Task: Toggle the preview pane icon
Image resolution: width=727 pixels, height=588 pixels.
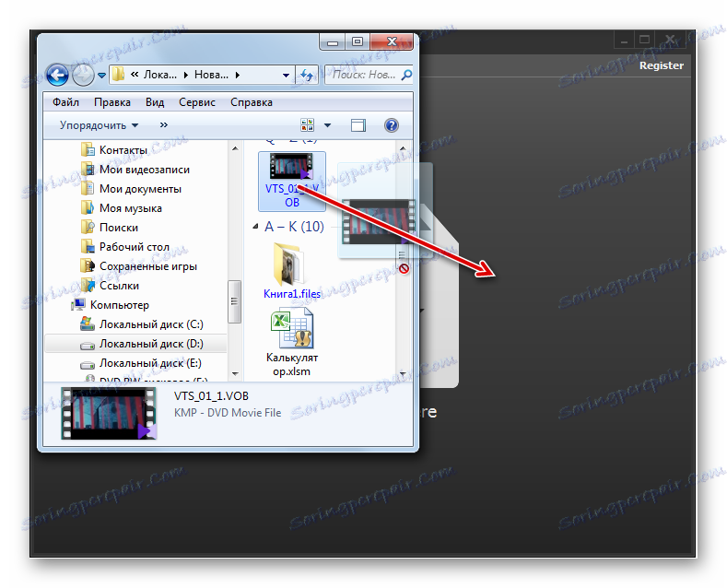Action: [358, 125]
